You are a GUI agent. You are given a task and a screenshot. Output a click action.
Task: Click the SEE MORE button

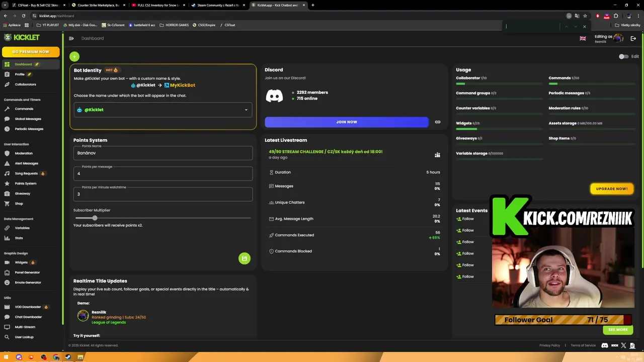618,330
